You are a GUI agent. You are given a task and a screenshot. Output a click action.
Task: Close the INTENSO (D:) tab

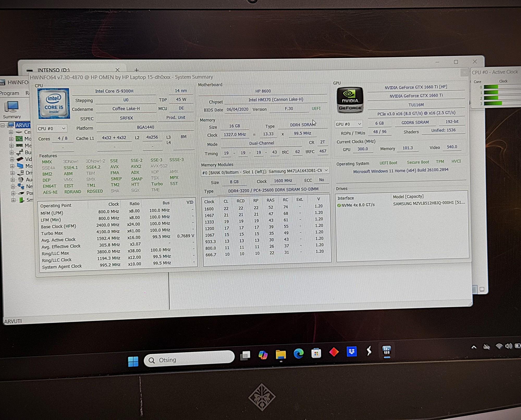[x=118, y=70]
